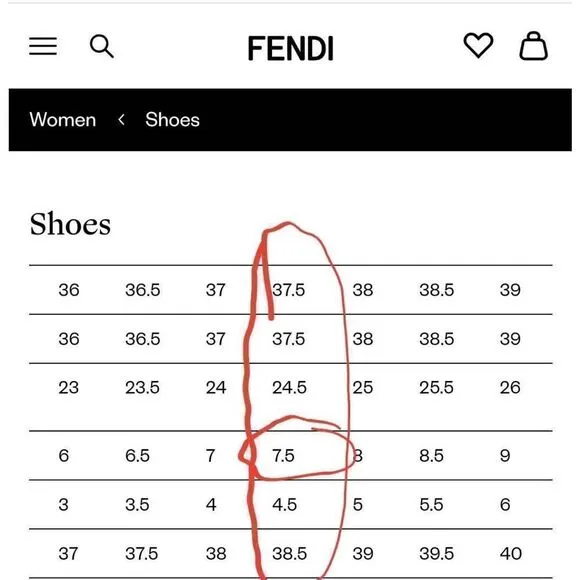Select the 23 value in third row
Screen dimensions: 580x580
pyautogui.click(x=68, y=388)
